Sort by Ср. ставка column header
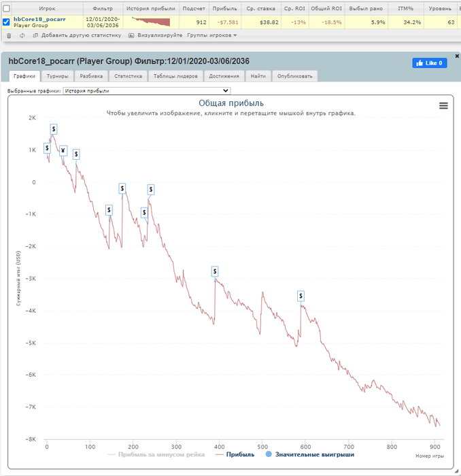The width and height of the screenshot is (461, 476). tap(260, 8)
